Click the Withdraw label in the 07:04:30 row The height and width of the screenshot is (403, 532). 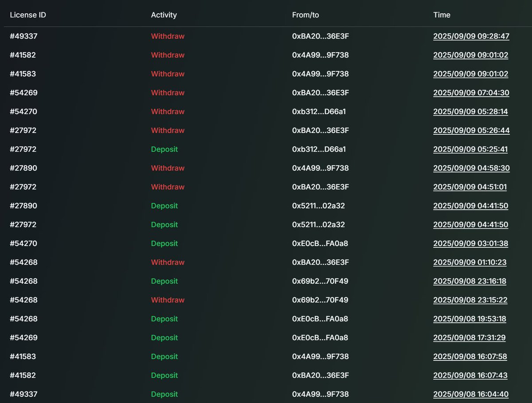(168, 93)
